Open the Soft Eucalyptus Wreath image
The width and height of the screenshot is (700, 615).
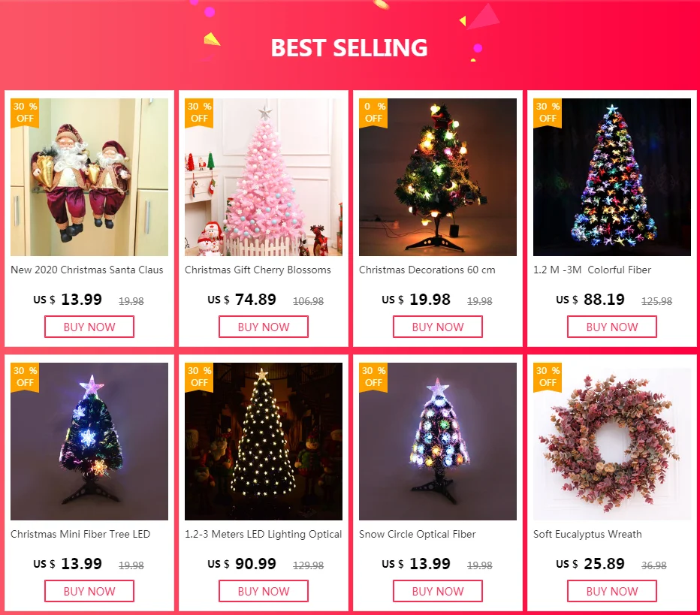point(611,442)
